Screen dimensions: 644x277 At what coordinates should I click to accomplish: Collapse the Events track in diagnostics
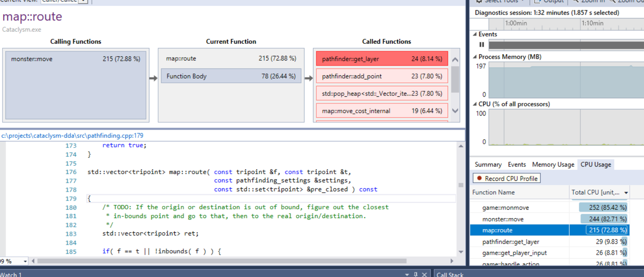pos(475,34)
